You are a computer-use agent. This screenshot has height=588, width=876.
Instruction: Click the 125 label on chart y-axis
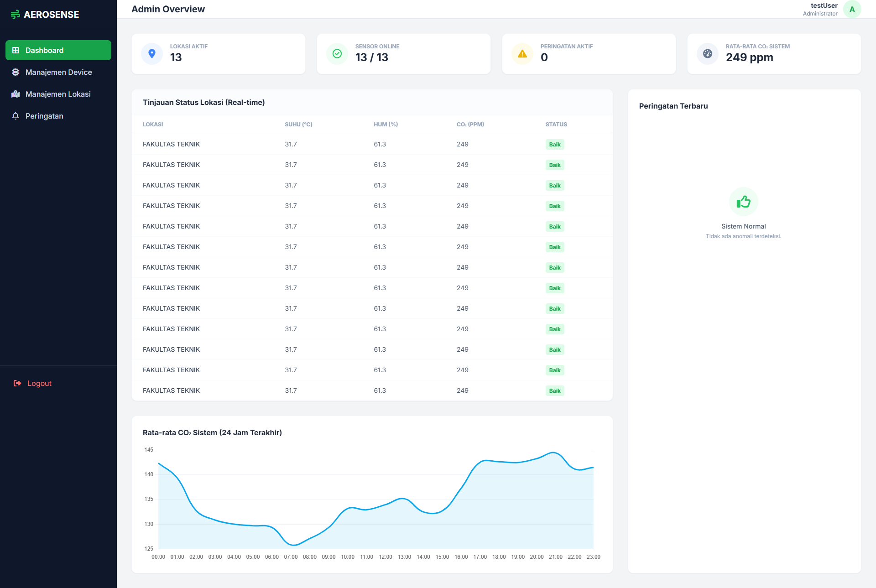pos(149,549)
